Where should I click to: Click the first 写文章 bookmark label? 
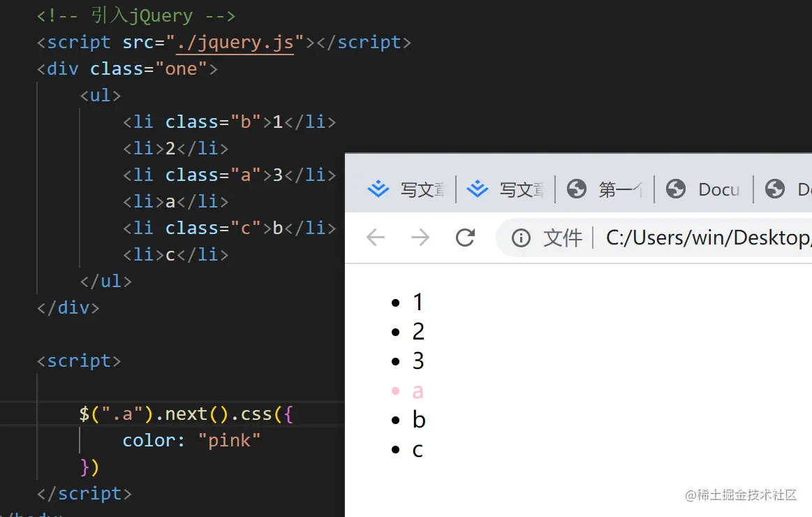422,189
